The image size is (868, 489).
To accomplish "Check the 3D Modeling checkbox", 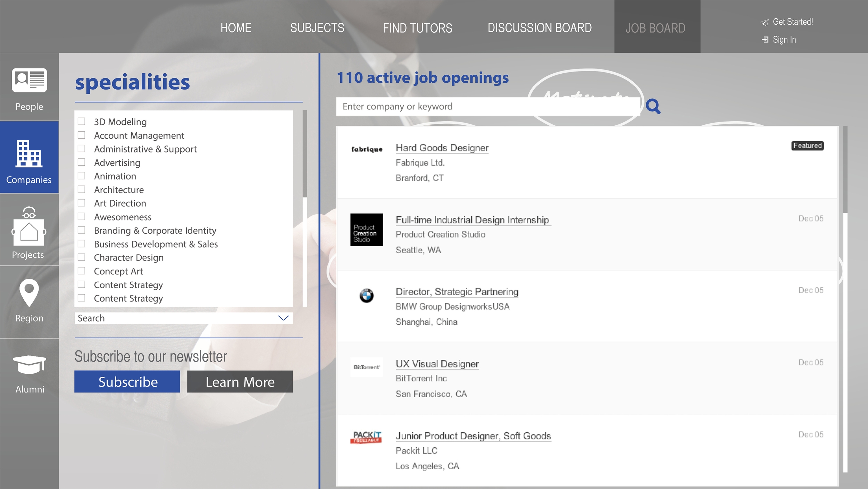I will (82, 122).
